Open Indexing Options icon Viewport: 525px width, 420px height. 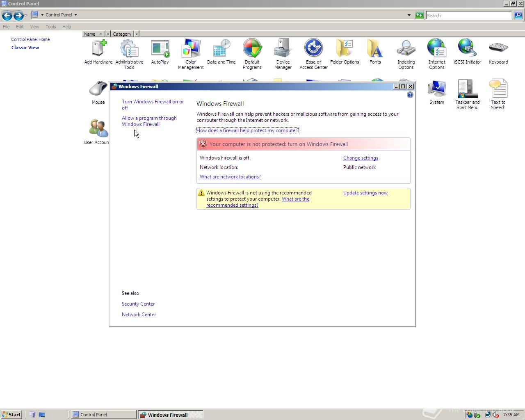pos(406,55)
